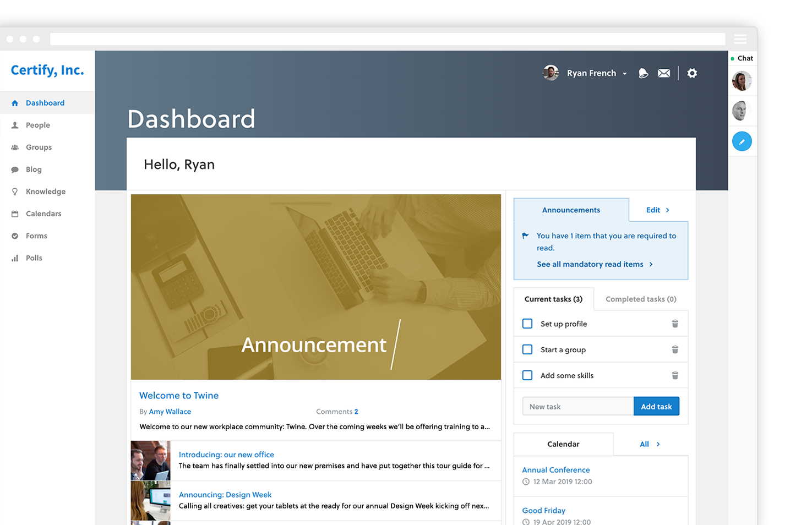Switch to the Completed tasks (0) tab

point(641,299)
